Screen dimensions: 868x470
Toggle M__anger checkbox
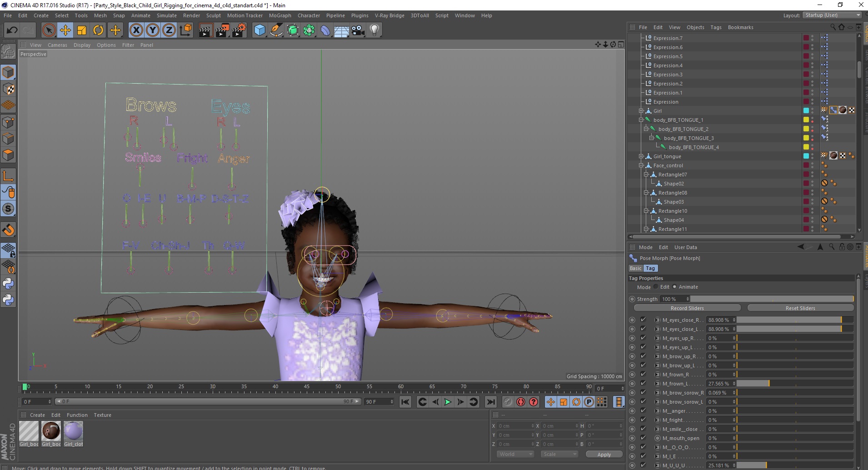pos(643,410)
